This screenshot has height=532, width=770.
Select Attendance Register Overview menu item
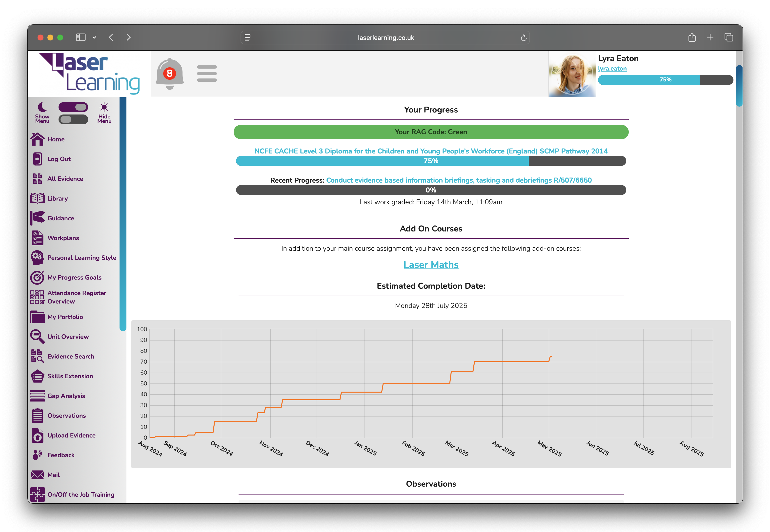pos(76,297)
